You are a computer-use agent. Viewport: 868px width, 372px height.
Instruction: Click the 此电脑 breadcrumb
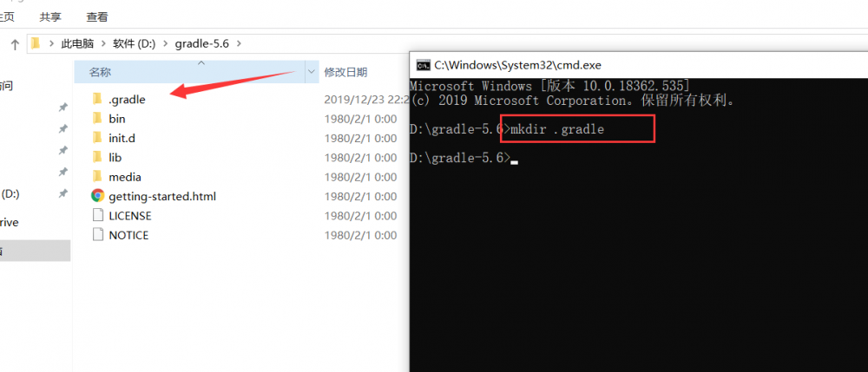pos(77,43)
